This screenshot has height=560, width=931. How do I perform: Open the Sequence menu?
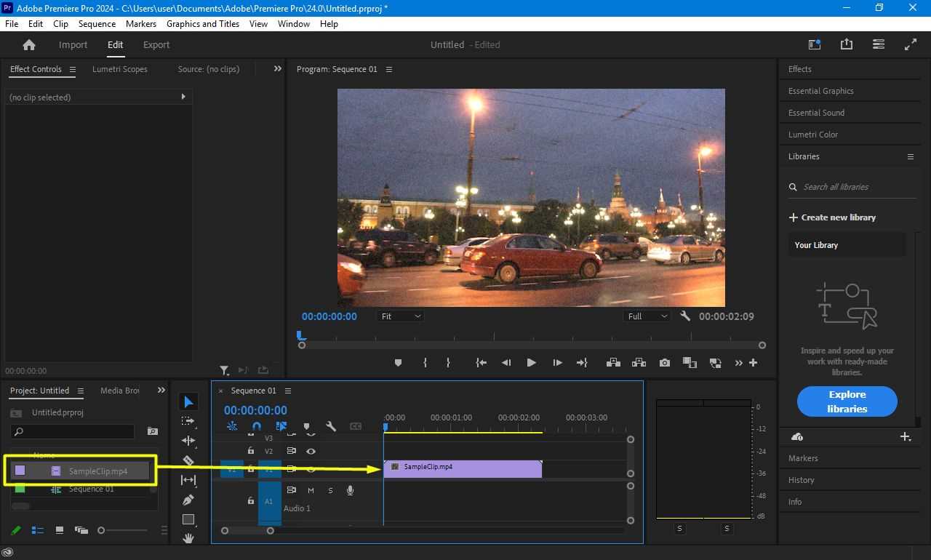97,23
